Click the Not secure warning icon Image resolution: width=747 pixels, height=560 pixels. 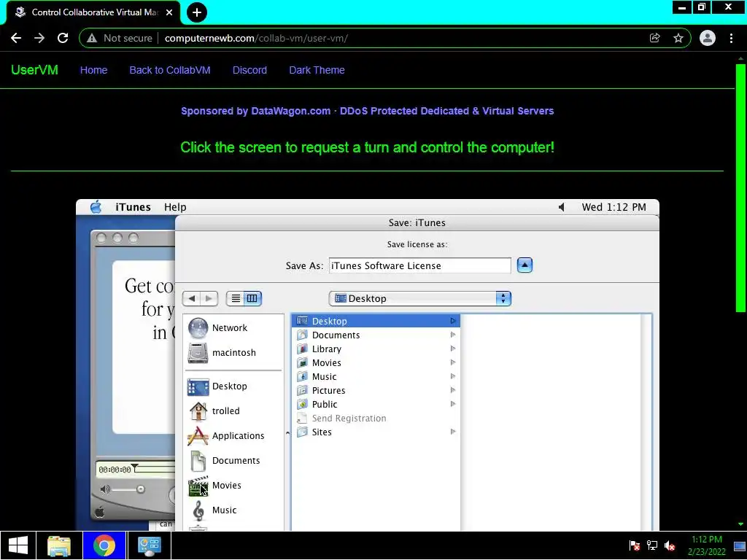92,38
